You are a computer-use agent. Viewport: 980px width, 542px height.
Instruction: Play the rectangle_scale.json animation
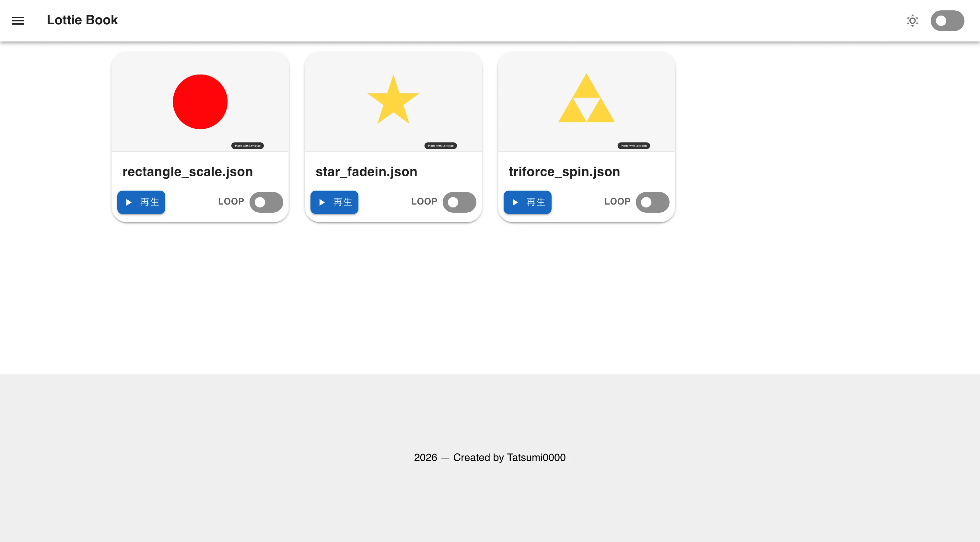tap(141, 202)
